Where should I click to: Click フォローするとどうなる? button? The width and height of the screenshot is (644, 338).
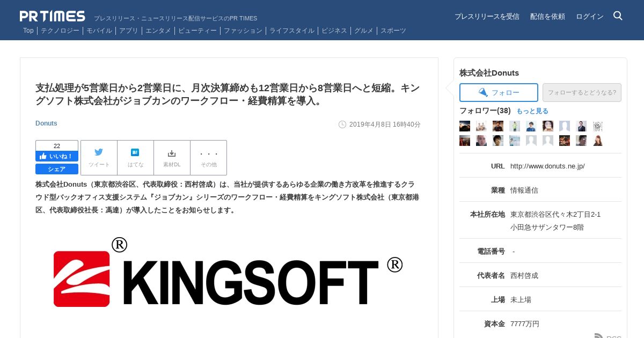(582, 92)
